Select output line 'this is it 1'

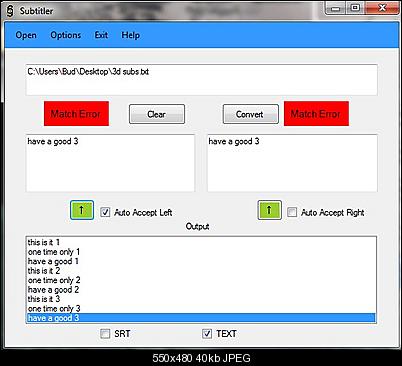click(201, 242)
